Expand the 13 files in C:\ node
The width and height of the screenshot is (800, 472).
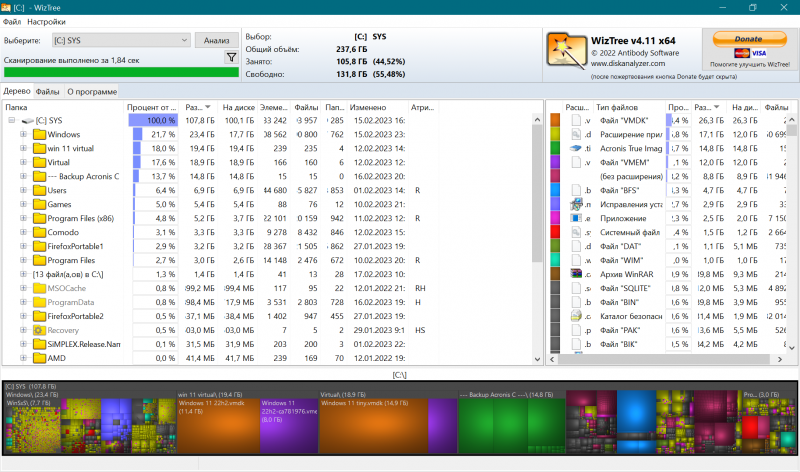pyautogui.click(x=23, y=274)
